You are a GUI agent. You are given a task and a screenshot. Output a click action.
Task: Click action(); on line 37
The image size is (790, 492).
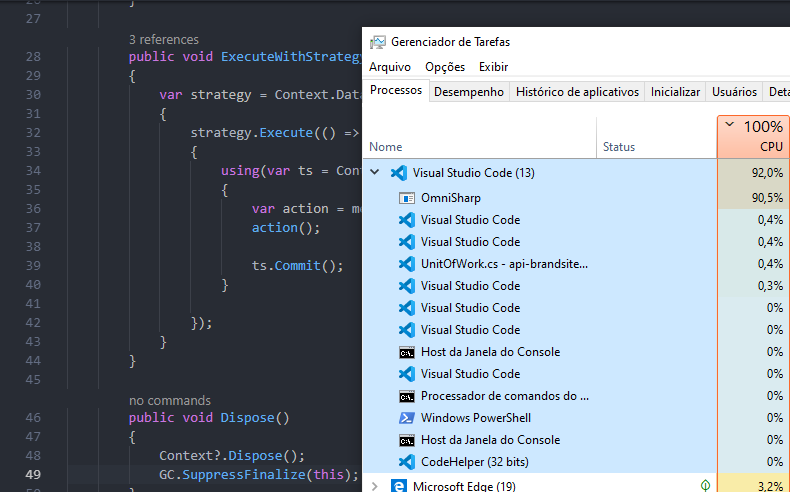coord(286,228)
